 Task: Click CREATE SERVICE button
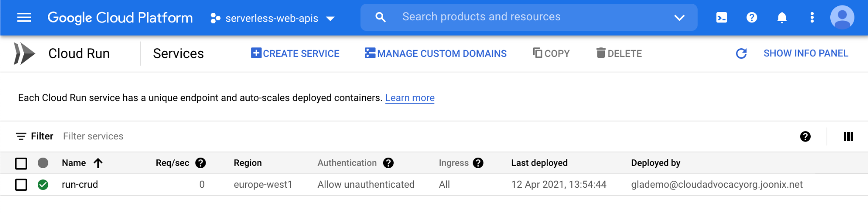click(x=295, y=53)
